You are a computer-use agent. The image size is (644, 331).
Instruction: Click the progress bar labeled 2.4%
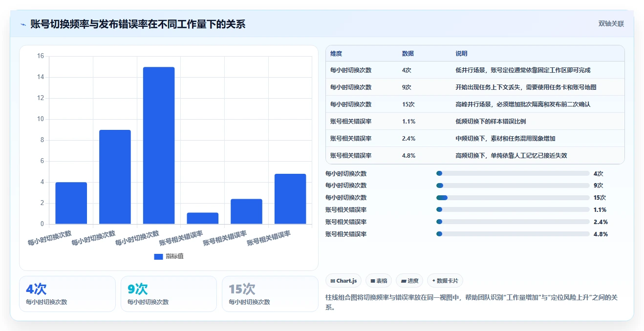[x=513, y=222]
